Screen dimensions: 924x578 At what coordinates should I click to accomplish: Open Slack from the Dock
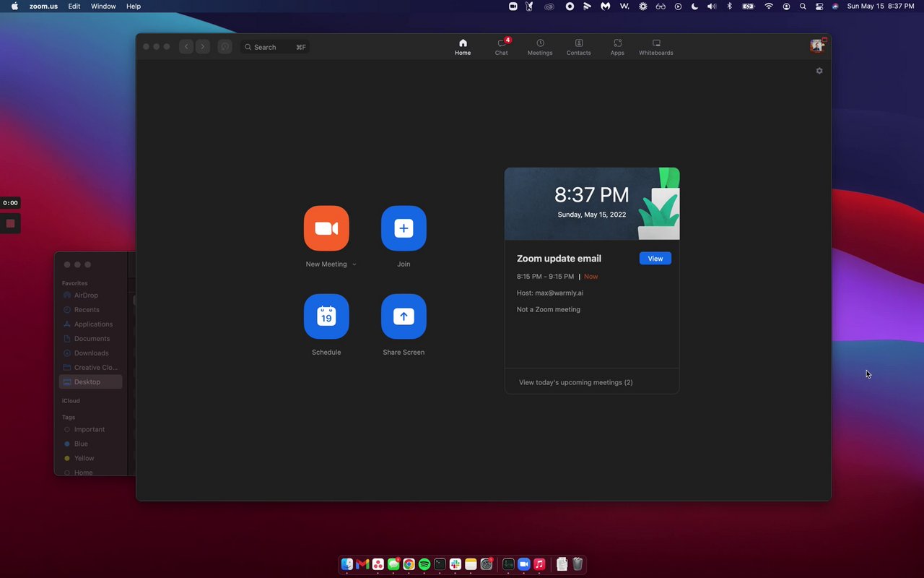[x=456, y=564]
